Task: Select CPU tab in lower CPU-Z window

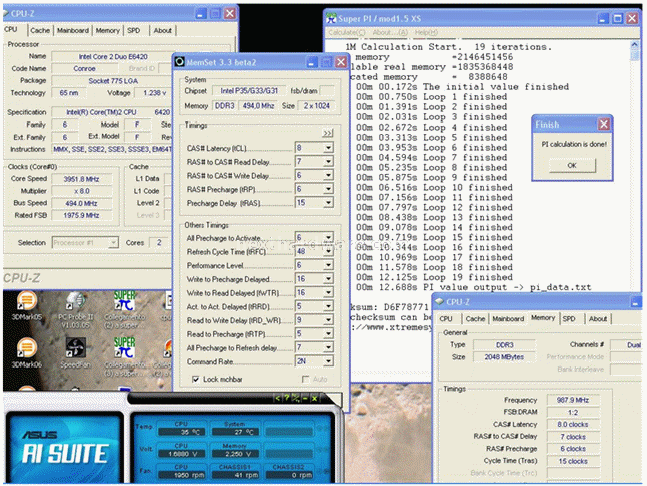Action: pyautogui.click(x=446, y=318)
